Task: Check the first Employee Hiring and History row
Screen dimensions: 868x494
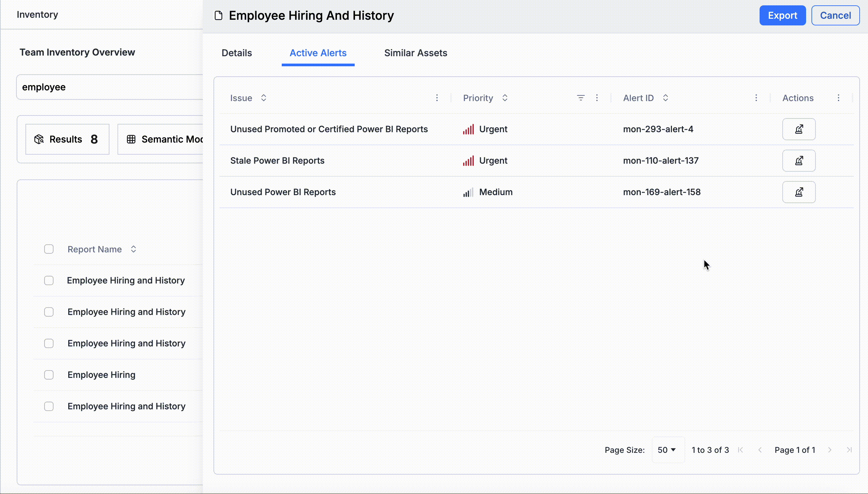Action: pos(49,280)
